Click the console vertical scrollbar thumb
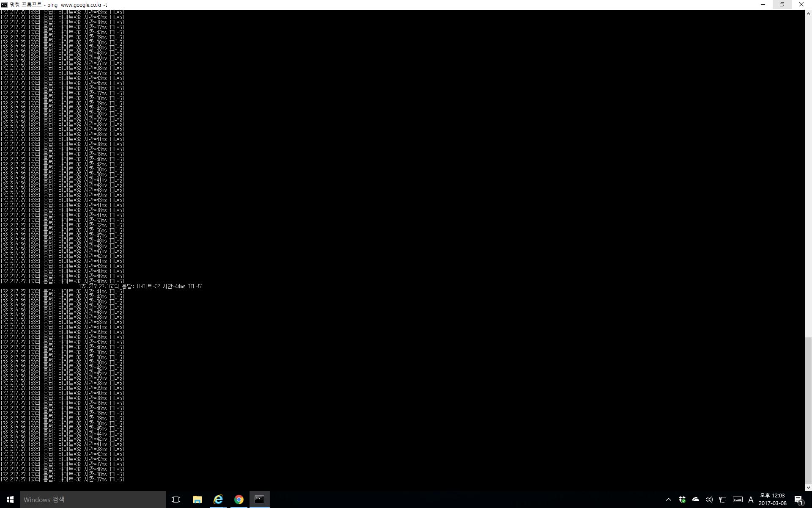The image size is (812, 508). [x=808, y=410]
